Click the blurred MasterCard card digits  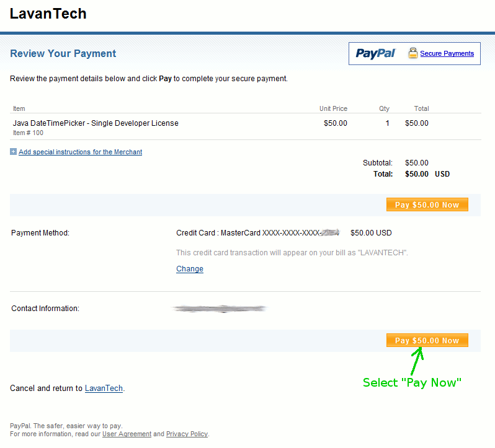point(329,233)
